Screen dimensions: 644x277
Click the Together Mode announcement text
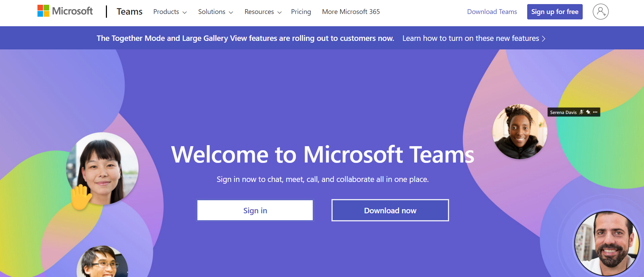245,39
